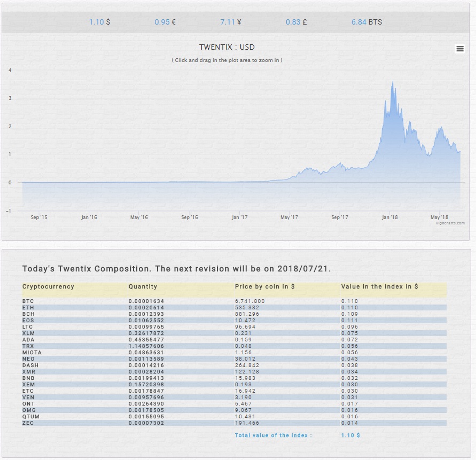
Task: Click ZEC price 191.466
Action: (x=247, y=423)
